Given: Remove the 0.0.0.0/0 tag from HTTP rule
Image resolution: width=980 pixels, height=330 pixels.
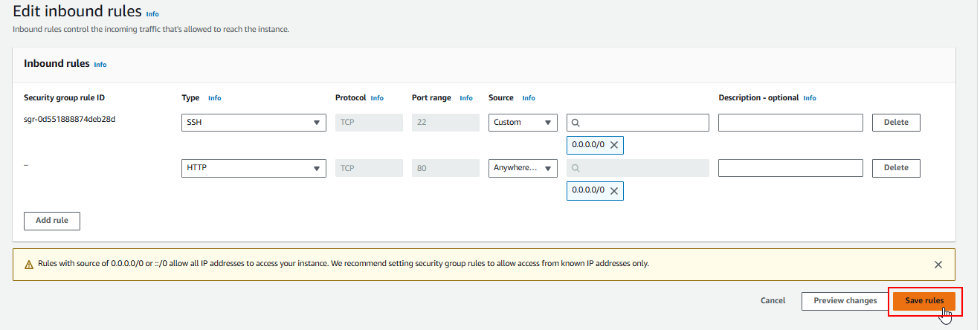Looking at the screenshot, I should [614, 192].
